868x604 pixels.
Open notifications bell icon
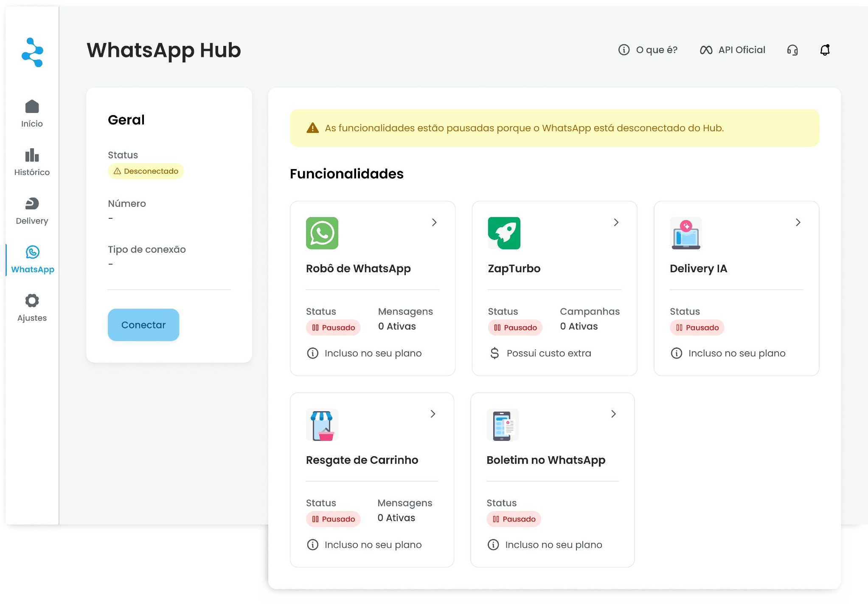(825, 50)
